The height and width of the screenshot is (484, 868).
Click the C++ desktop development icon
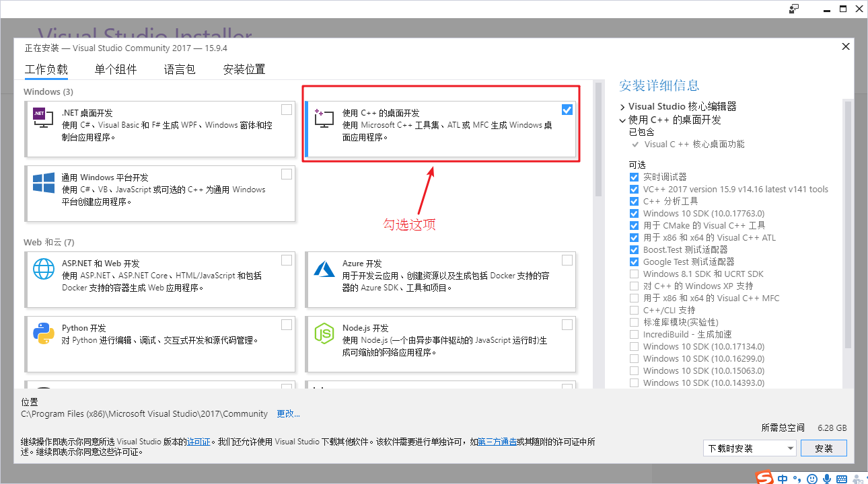pyautogui.click(x=324, y=118)
